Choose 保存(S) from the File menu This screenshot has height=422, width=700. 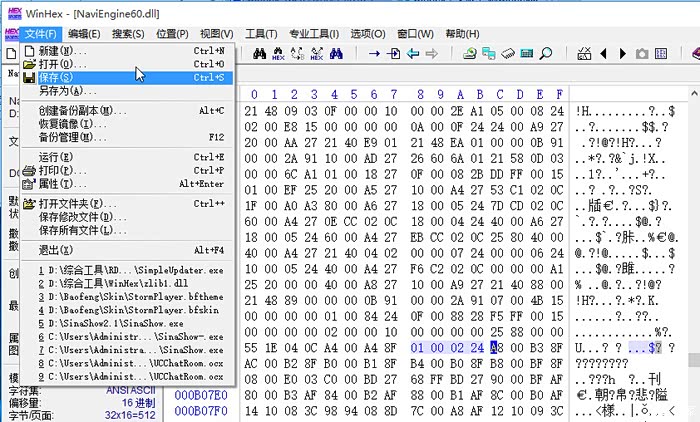(56, 77)
